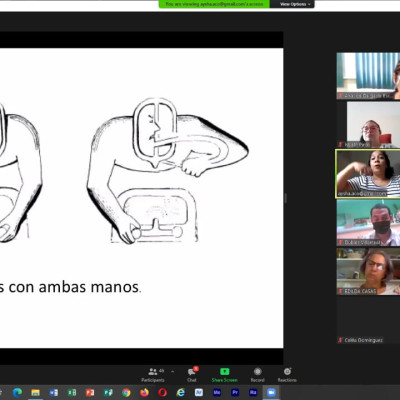Click the shared slide drawing of the figure
400x400 pixels.
tap(168, 170)
